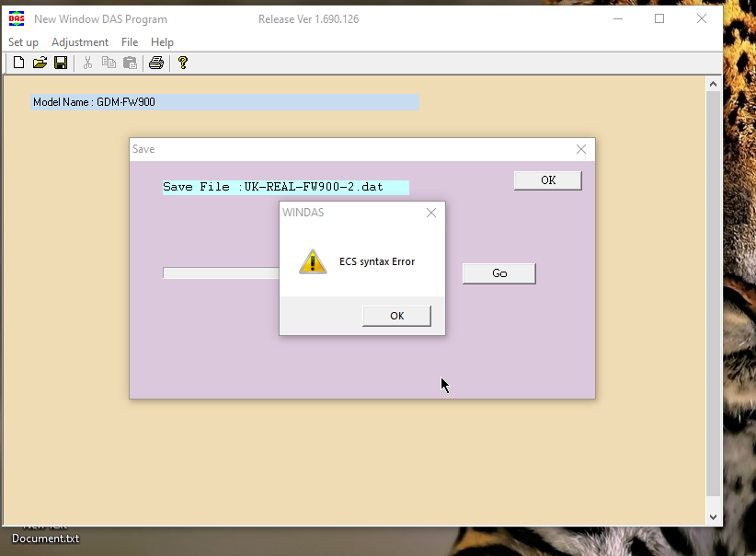This screenshot has height=556, width=756.
Task: Close the Save dialog with X
Action: pos(580,149)
